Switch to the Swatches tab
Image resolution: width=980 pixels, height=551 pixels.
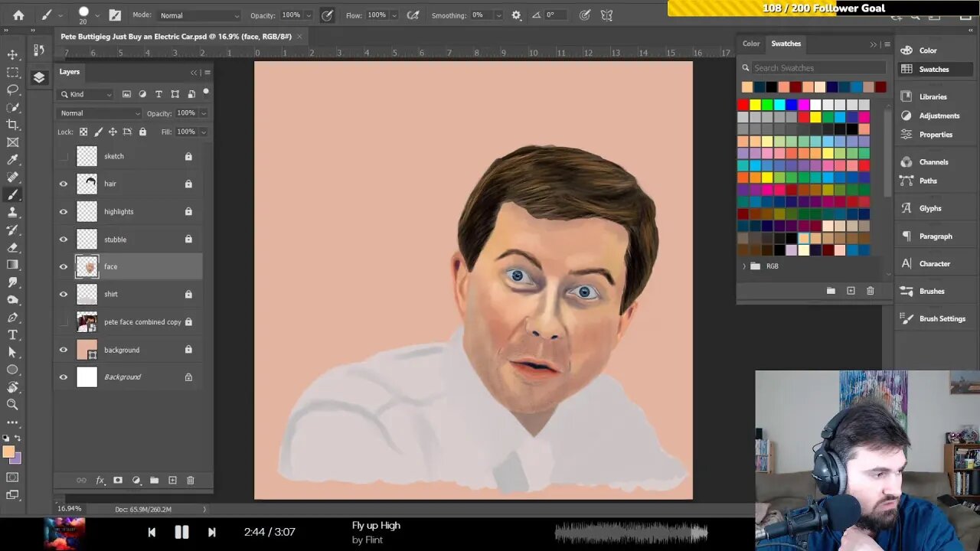(786, 44)
